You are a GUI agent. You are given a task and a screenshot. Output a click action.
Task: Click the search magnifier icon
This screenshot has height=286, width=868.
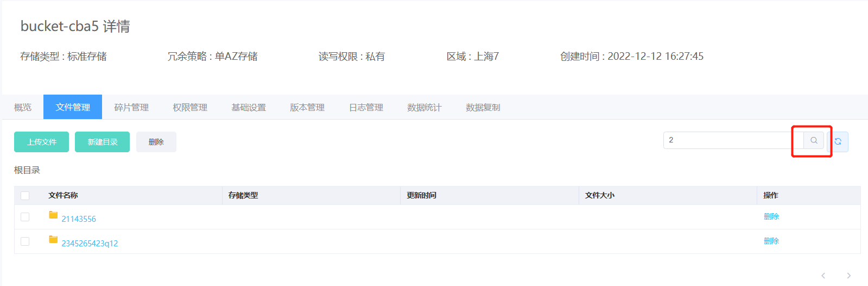point(814,140)
